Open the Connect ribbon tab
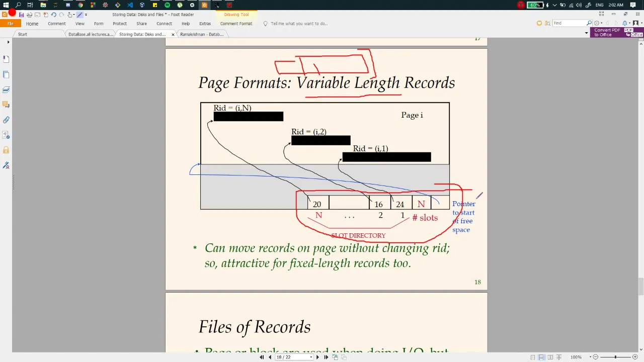644x362 pixels. pyautogui.click(x=164, y=24)
